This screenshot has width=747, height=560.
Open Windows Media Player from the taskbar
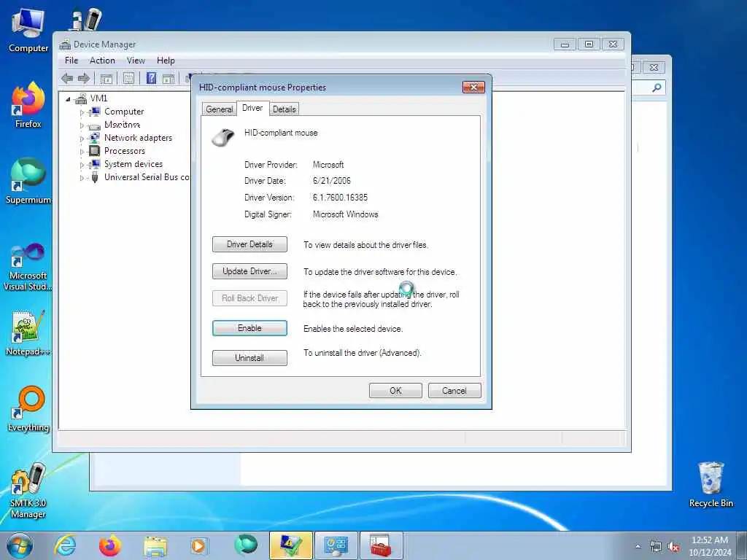198,545
